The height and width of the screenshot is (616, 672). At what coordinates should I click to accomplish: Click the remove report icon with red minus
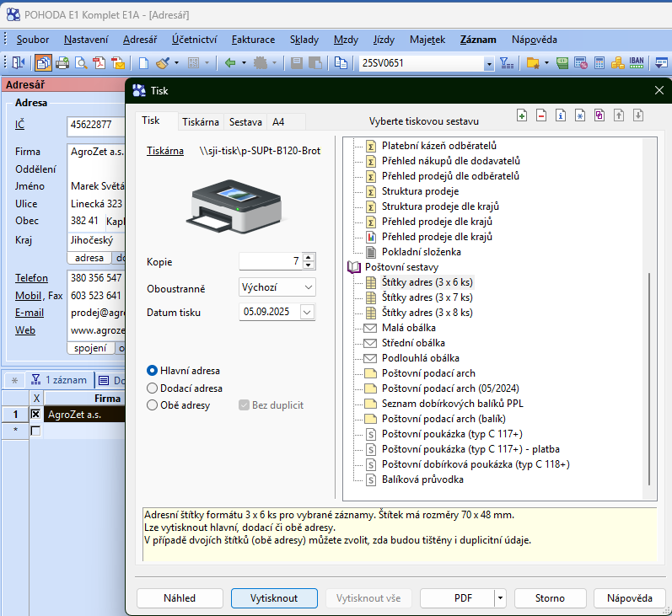(x=541, y=115)
